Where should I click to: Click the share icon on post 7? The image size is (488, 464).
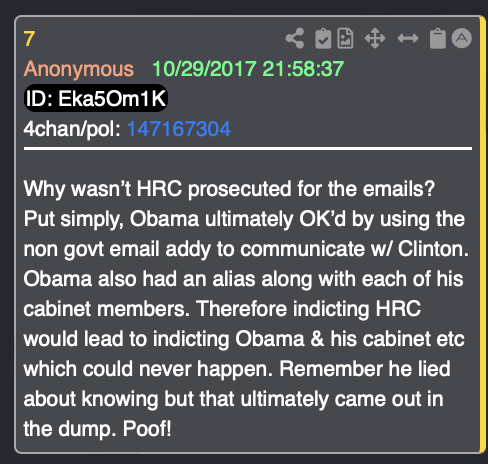point(295,38)
